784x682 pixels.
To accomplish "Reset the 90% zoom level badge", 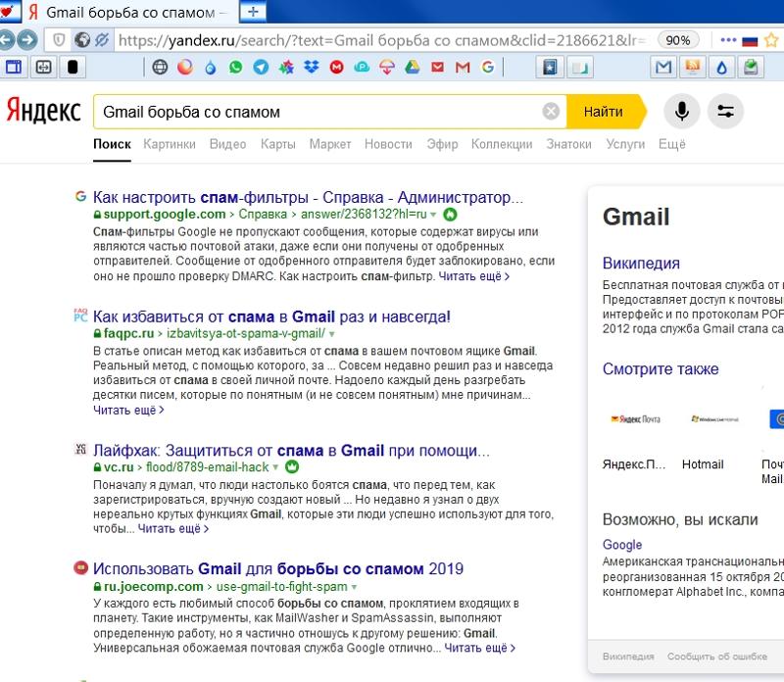I will (x=677, y=40).
